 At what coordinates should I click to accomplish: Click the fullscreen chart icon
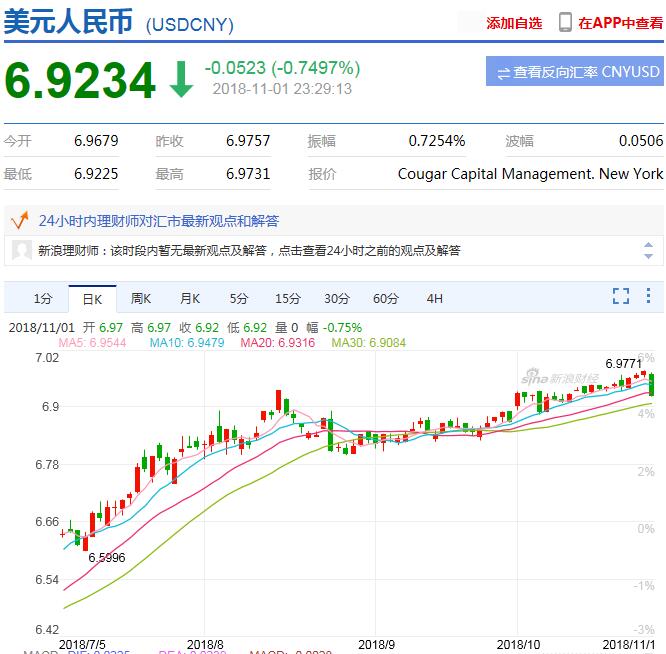point(621,296)
